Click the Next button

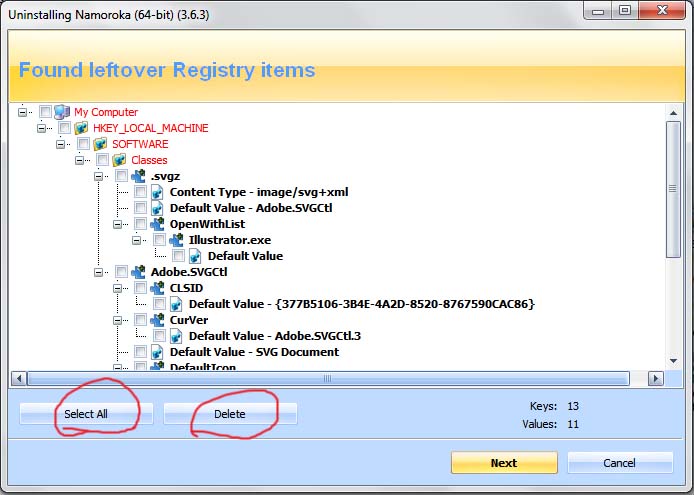pos(504,463)
